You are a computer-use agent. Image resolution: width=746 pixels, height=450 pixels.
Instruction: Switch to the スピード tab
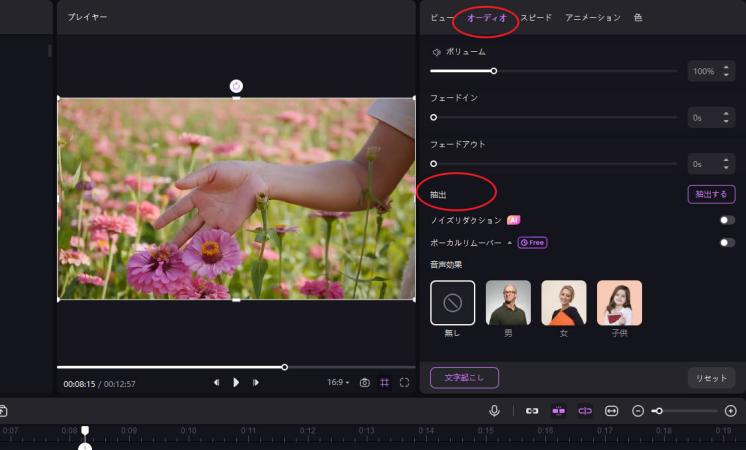click(x=535, y=18)
